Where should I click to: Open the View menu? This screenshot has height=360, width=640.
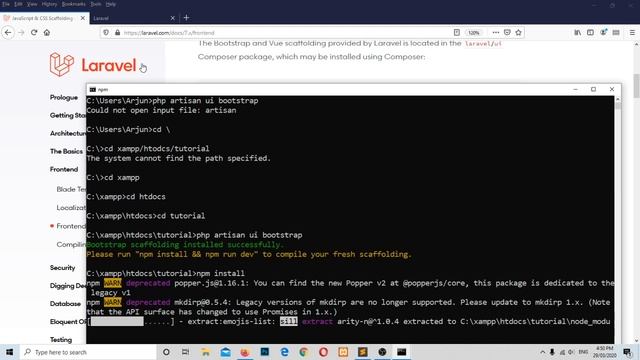(x=32, y=4)
